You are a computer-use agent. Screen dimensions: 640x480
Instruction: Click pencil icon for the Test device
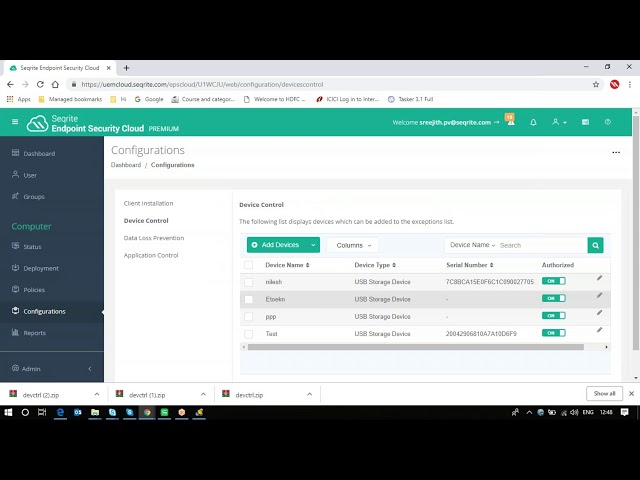click(600, 329)
